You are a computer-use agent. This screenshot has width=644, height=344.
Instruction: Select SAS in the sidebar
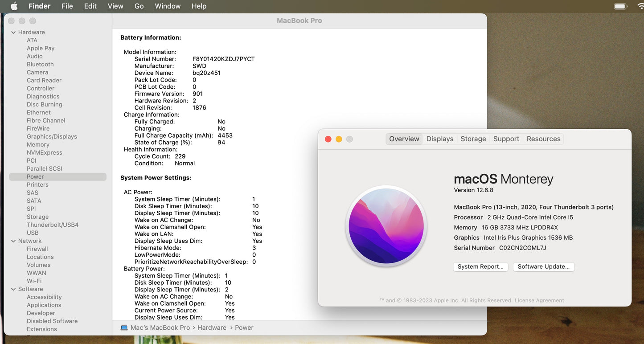(x=33, y=192)
